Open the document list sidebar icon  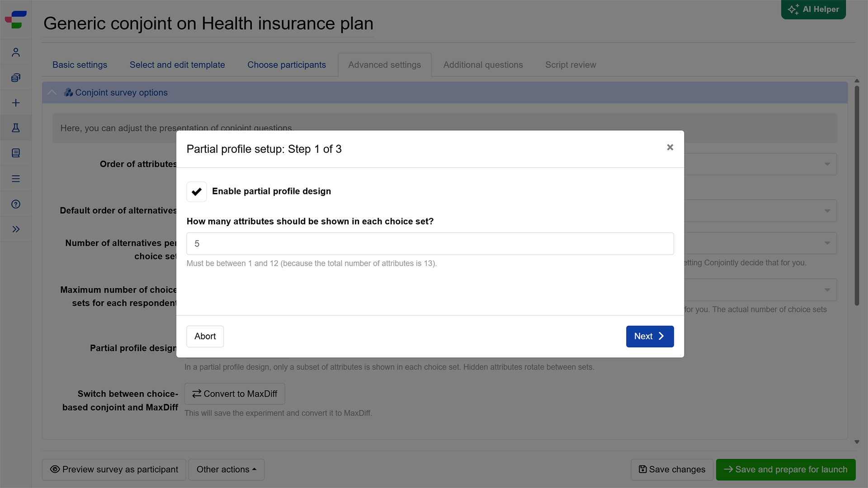point(16,153)
